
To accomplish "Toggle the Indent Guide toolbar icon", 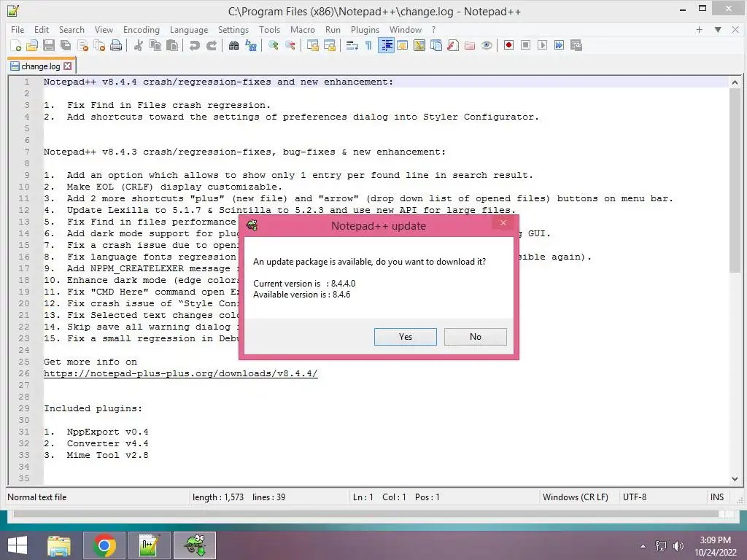I will coord(386,45).
